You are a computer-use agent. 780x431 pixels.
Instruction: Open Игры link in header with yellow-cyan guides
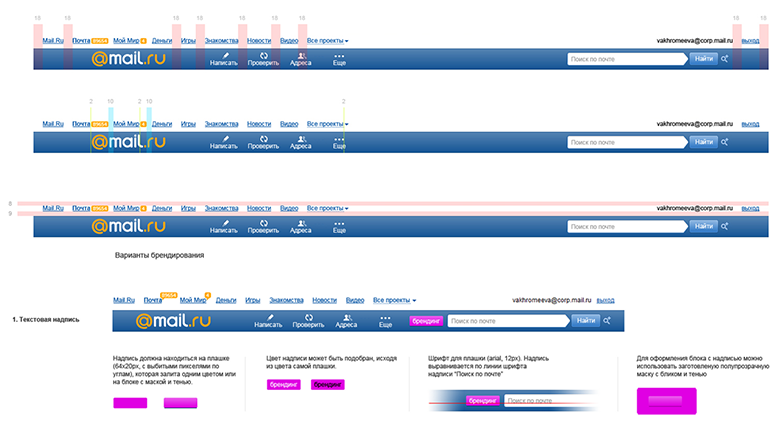pos(188,123)
